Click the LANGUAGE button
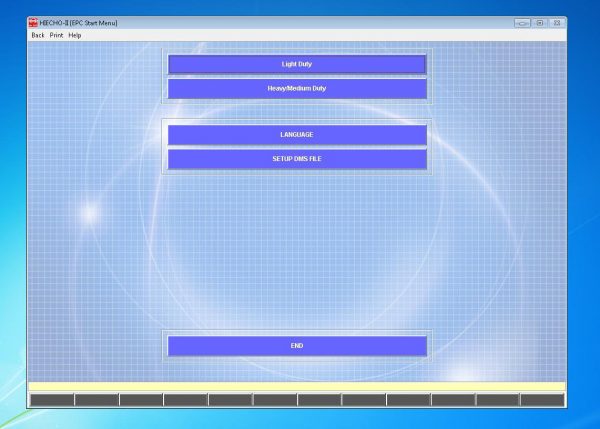 point(297,135)
